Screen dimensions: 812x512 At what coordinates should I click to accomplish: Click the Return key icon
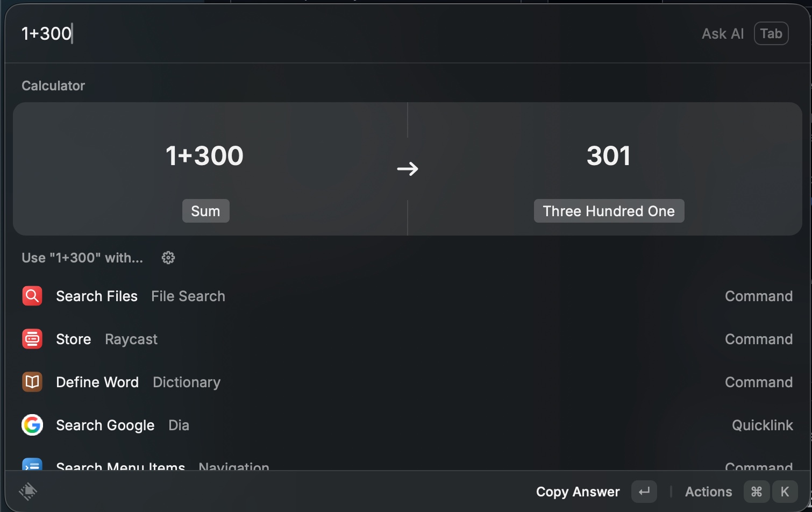(x=644, y=492)
